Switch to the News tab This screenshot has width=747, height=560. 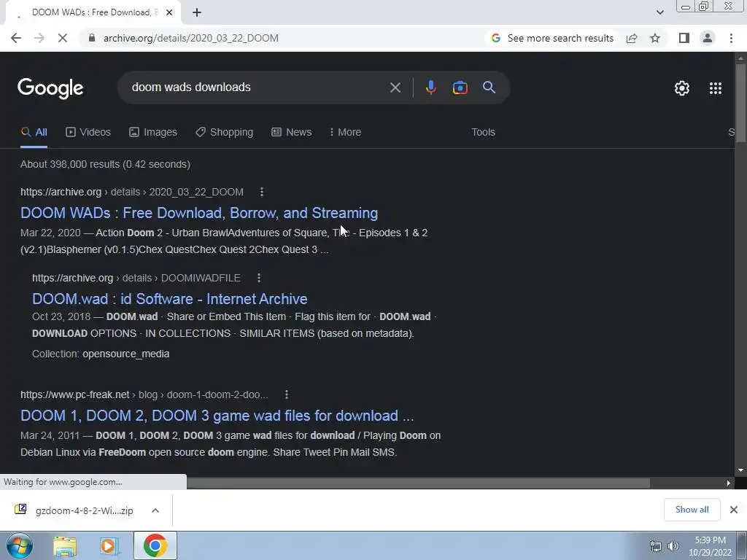[x=292, y=133]
